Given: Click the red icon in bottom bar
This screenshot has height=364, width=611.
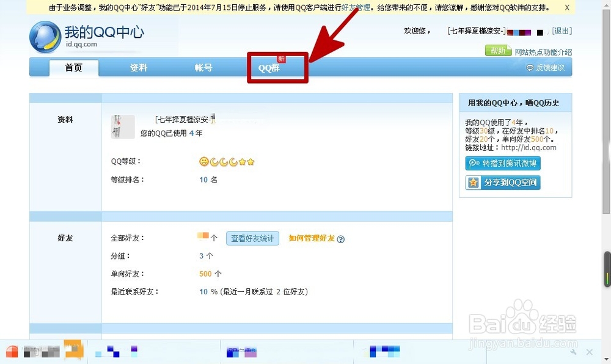Looking at the screenshot, I should pyautogui.click(x=12, y=352).
